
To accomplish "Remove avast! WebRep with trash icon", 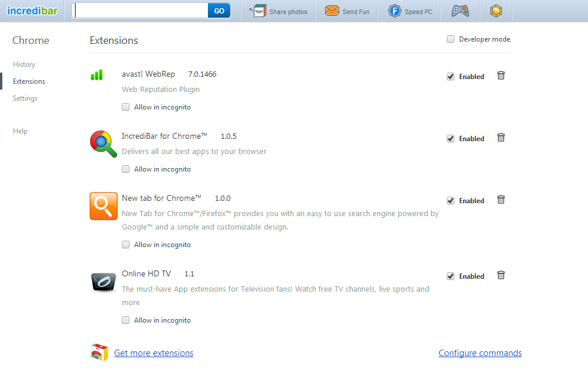I will pos(501,76).
